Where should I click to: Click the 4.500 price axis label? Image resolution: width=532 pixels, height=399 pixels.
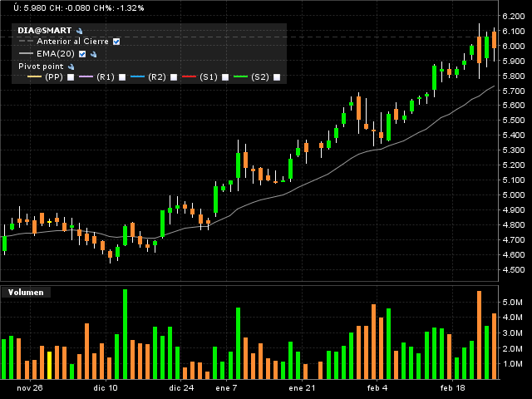514,269
